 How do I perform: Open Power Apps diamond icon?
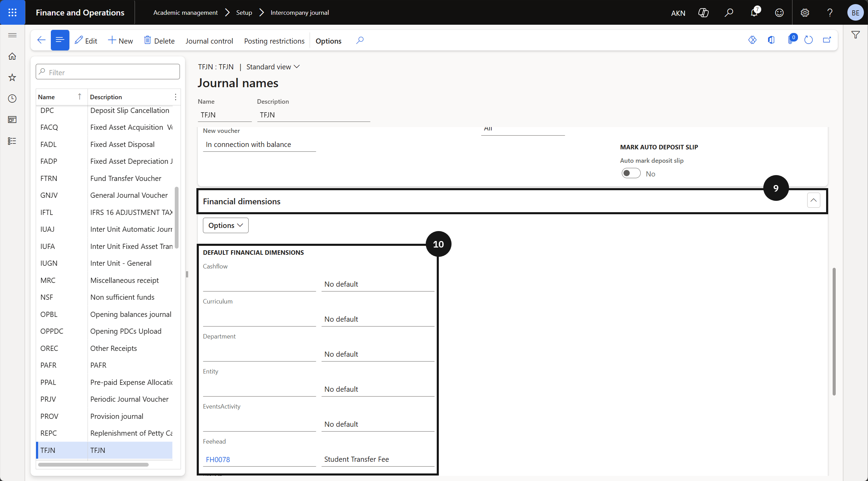(752, 40)
